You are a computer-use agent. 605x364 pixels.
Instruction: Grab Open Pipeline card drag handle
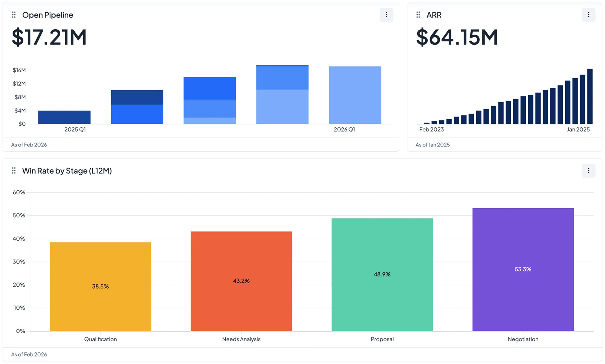click(x=14, y=15)
